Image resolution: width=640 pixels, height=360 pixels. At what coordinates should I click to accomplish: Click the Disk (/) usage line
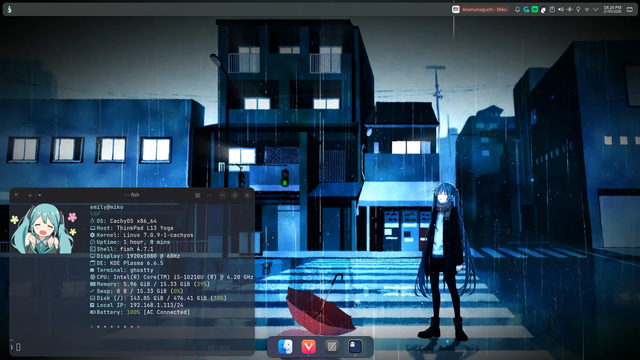pos(158,298)
